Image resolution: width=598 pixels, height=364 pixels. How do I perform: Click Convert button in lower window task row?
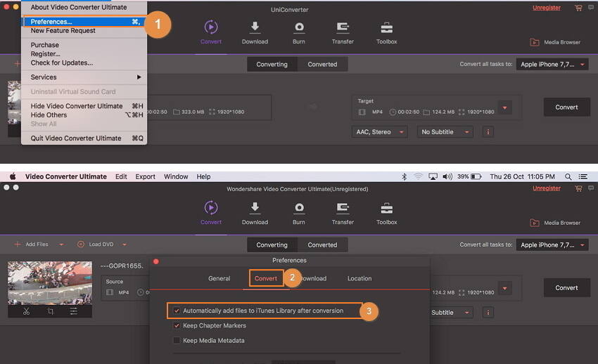(567, 288)
